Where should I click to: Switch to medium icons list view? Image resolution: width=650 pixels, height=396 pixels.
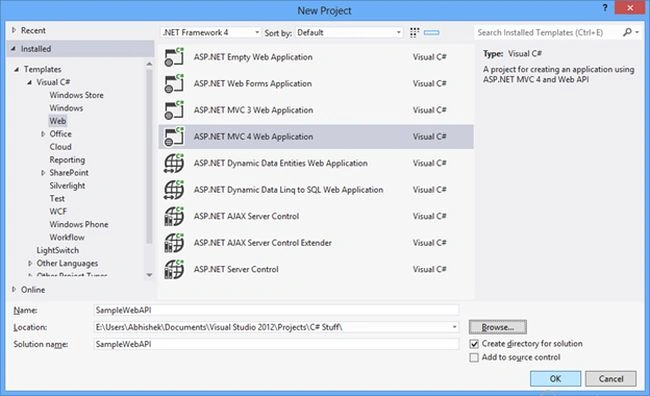[x=432, y=33]
